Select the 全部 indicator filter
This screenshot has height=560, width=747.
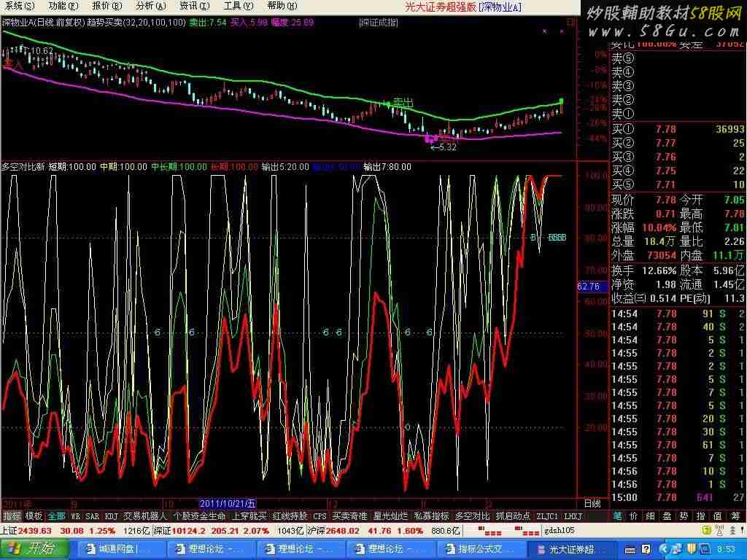click(x=56, y=516)
